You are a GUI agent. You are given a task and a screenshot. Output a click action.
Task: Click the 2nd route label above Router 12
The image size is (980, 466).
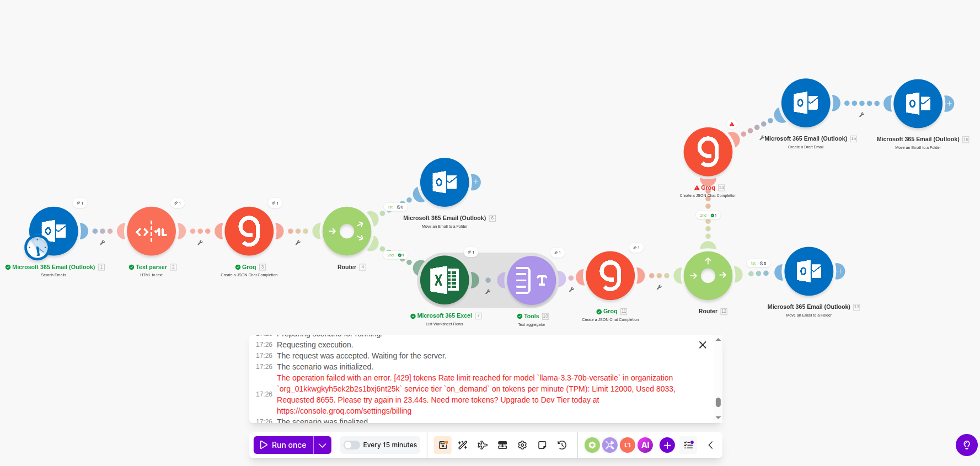[708, 215]
